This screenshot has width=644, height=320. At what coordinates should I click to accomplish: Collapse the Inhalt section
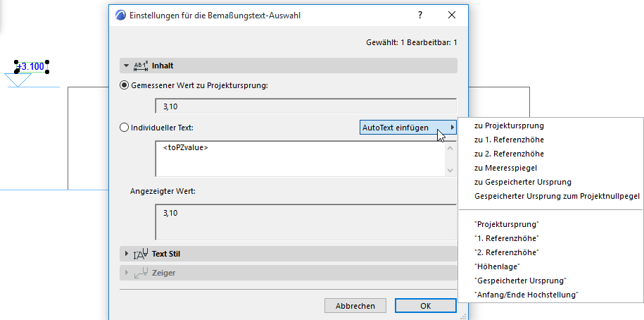point(126,66)
